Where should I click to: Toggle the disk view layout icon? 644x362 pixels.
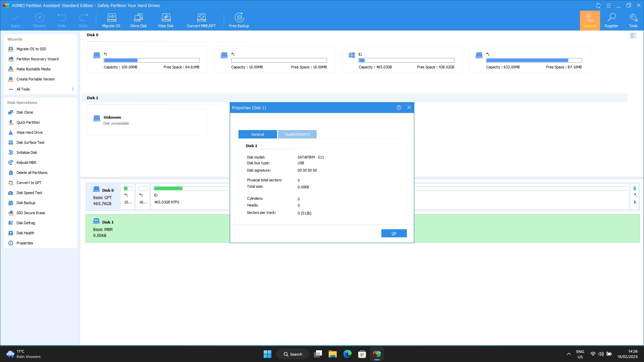633,36
